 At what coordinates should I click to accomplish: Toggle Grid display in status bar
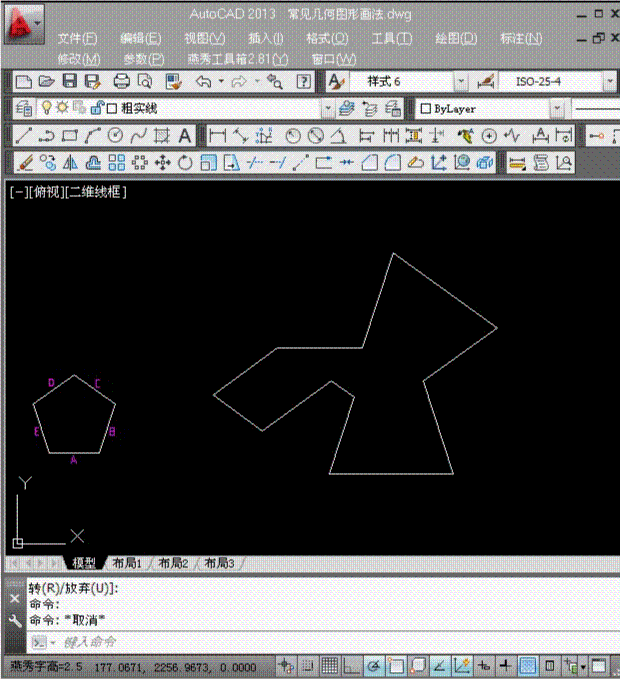[329, 666]
